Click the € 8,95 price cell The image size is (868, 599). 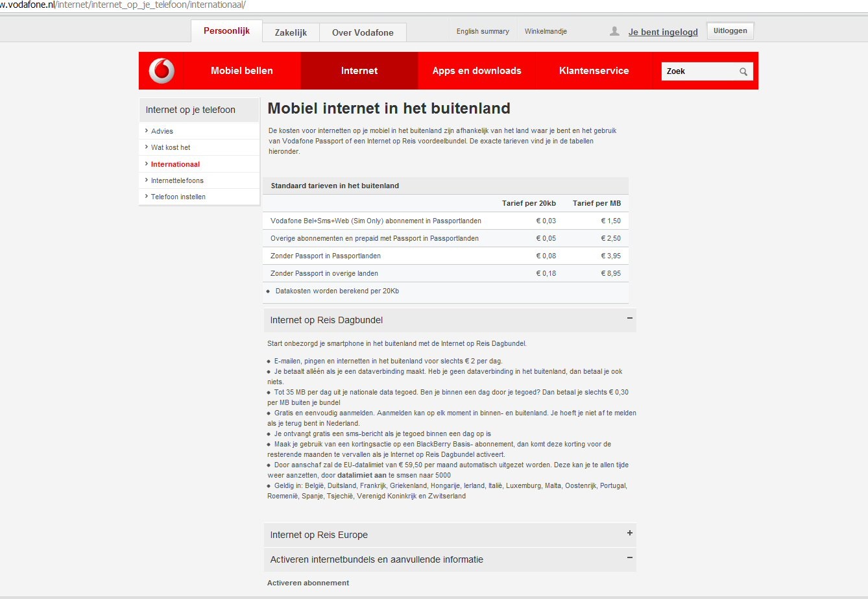610,273
